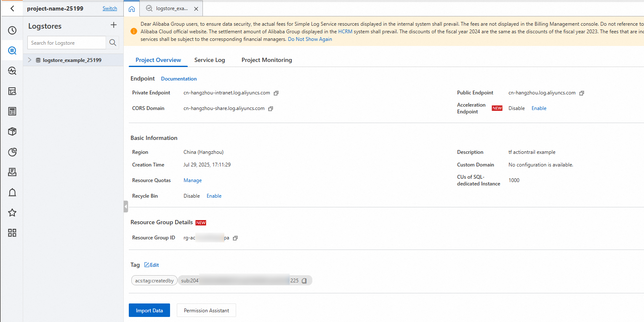Click into Search for Logstore field
This screenshot has height=322, width=644.
[67, 43]
